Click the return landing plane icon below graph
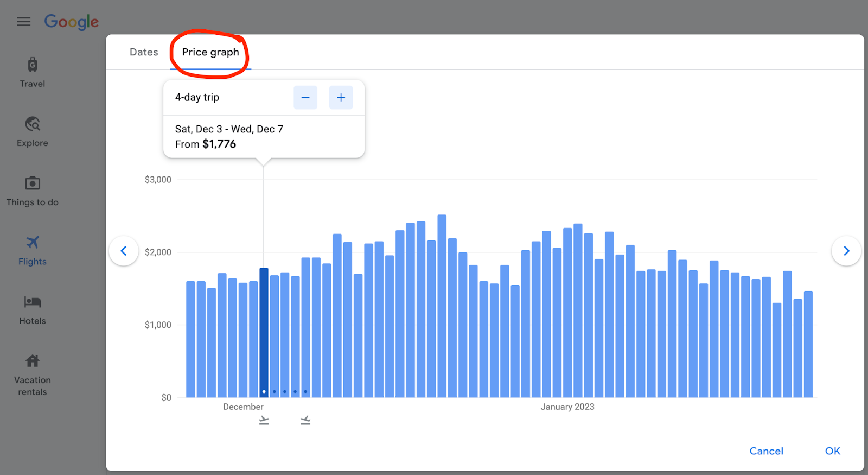 click(x=305, y=420)
